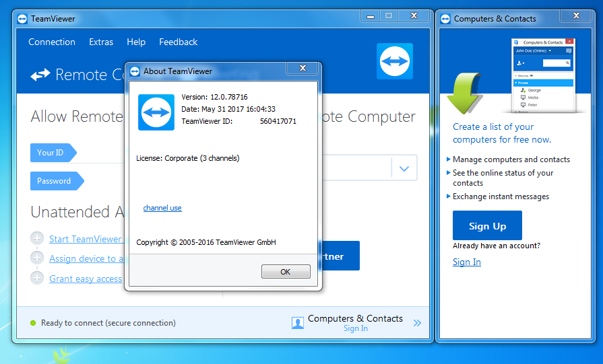This screenshot has width=603, height=364.
Task: Maximize the main TeamViewer window
Action: [x=389, y=15]
